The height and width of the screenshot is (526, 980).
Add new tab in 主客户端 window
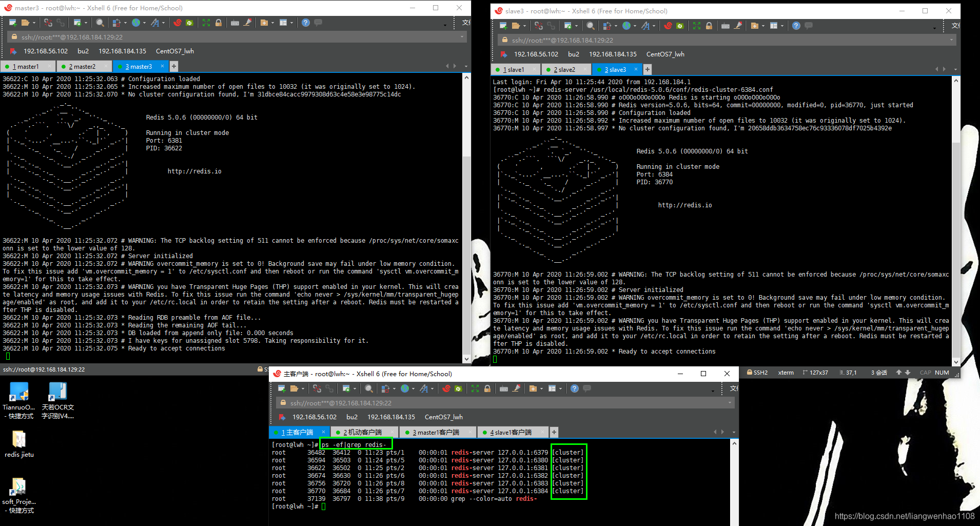(x=554, y=432)
